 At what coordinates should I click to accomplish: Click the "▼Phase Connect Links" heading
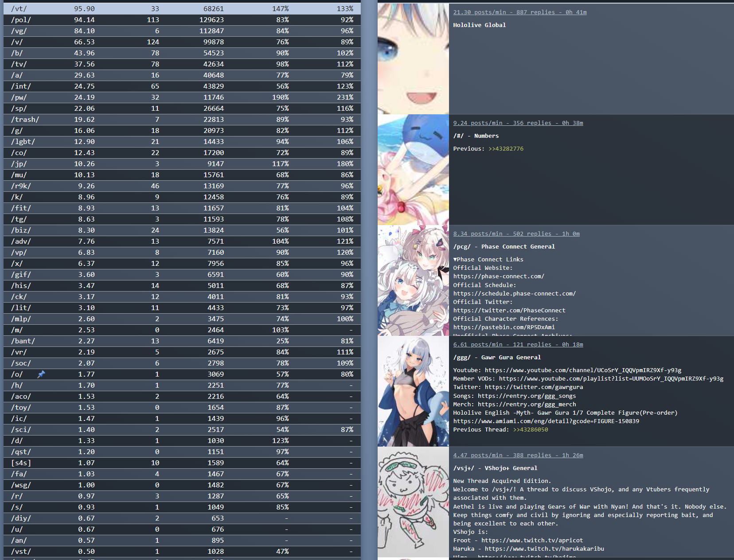pyautogui.click(x=488, y=260)
